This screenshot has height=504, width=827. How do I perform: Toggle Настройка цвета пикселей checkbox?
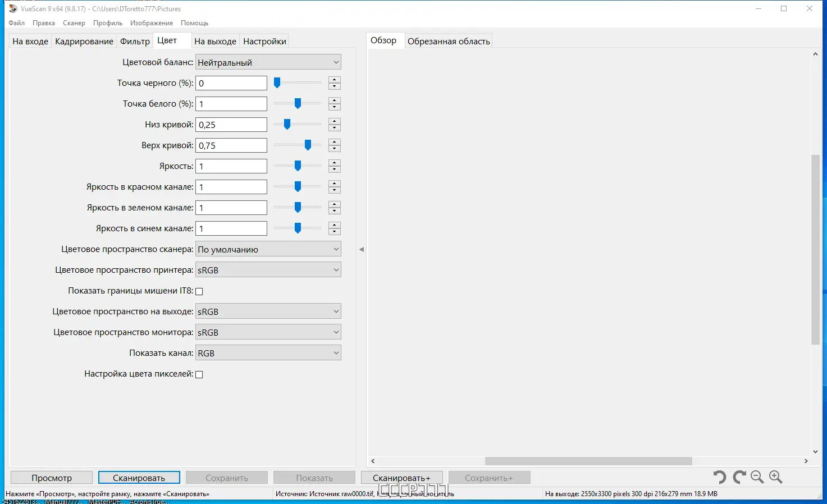pyautogui.click(x=199, y=374)
